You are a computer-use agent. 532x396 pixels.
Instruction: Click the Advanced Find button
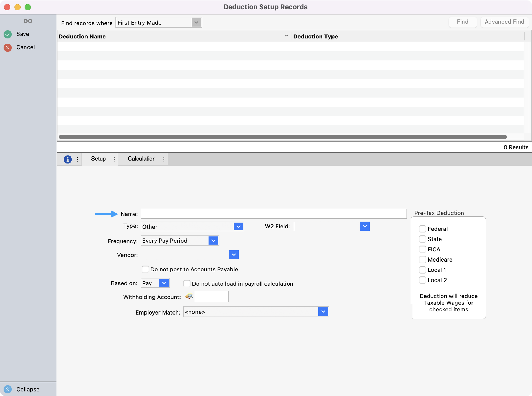(x=504, y=22)
